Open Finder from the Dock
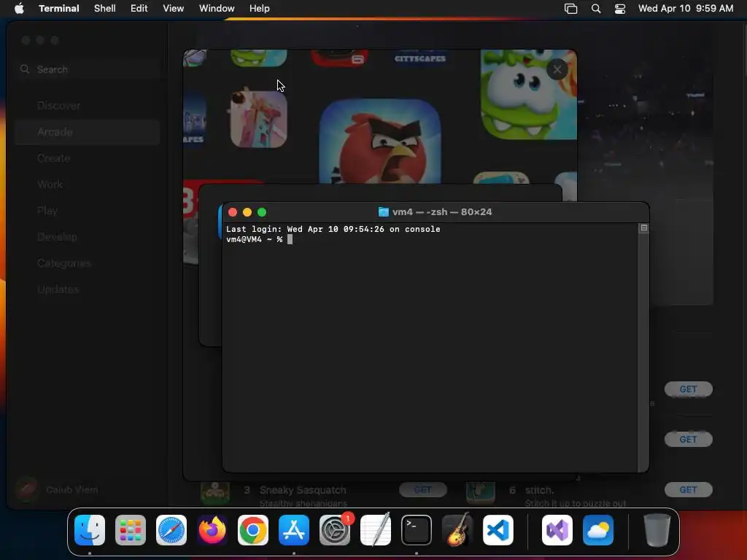 [x=90, y=530]
